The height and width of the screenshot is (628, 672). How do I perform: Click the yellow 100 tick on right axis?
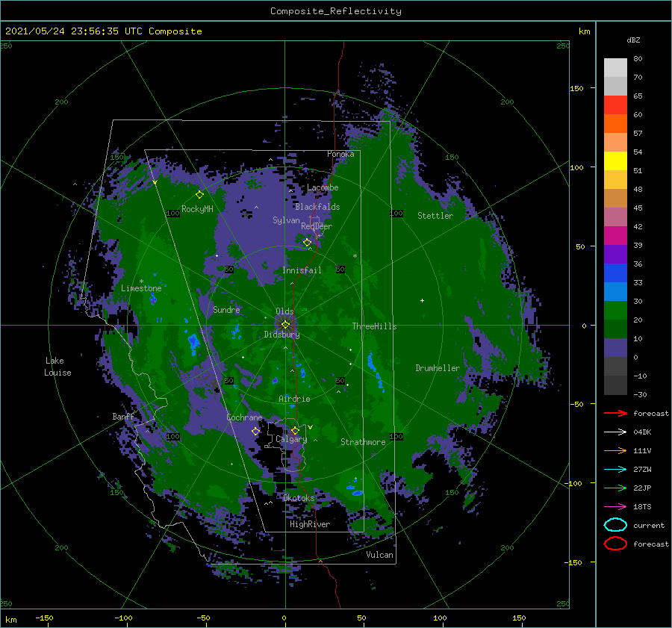point(576,167)
